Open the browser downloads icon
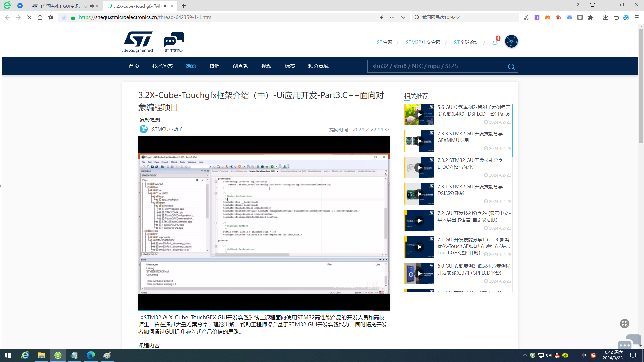 606,17
